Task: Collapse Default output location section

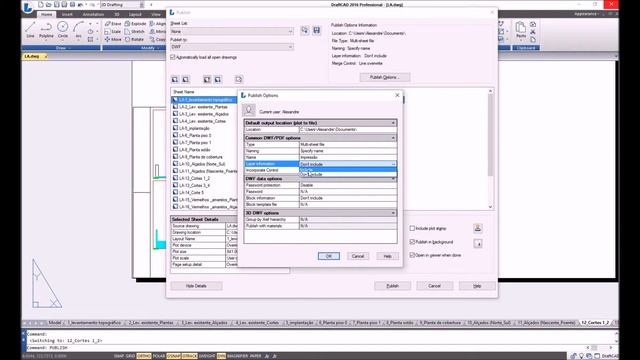Action: click(393, 123)
